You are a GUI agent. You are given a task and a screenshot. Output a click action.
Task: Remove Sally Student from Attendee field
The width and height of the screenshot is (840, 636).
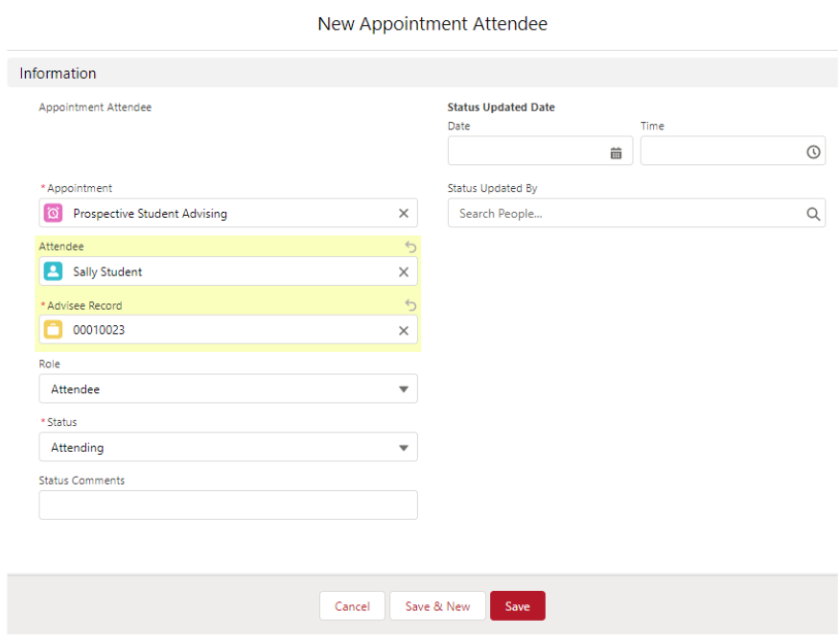404,272
